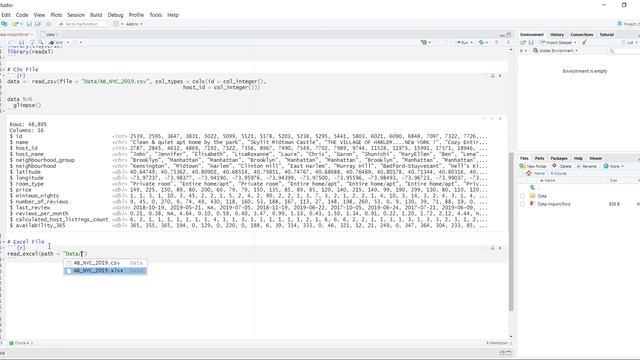The width and height of the screenshot is (640, 360).
Task: Switch to the History tab
Action: [557, 35]
